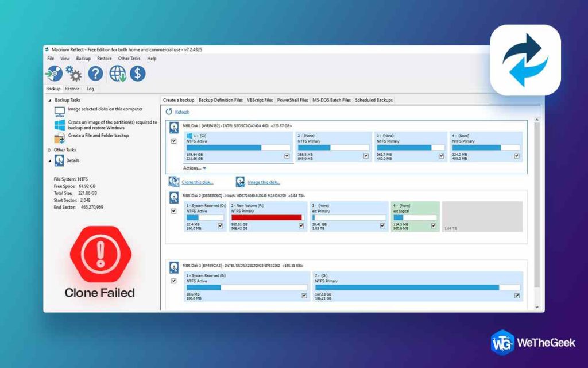Click the dollar sign upgrade icon
The width and height of the screenshot is (588, 368).
[137, 73]
